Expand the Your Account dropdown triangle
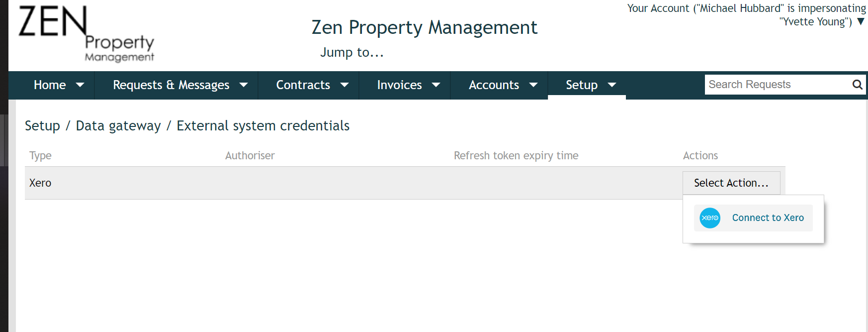The image size is (868, 332). [x=860, y=21]
